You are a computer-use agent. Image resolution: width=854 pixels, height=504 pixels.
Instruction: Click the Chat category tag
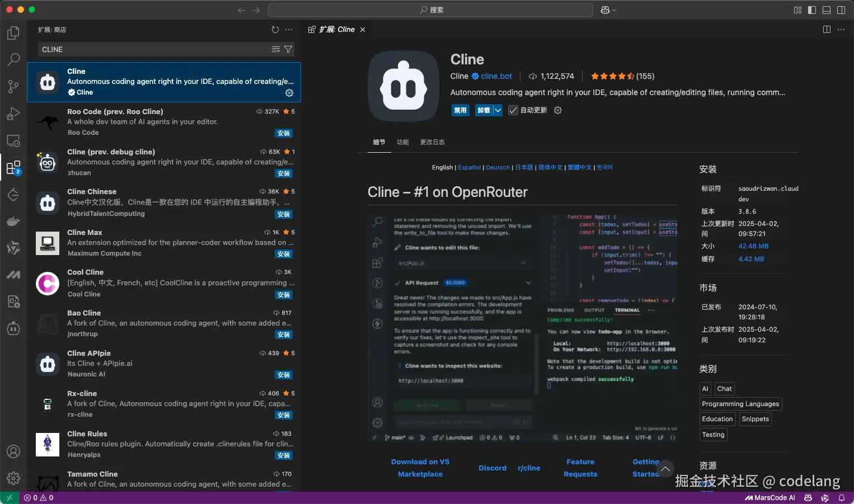point(725,389)
